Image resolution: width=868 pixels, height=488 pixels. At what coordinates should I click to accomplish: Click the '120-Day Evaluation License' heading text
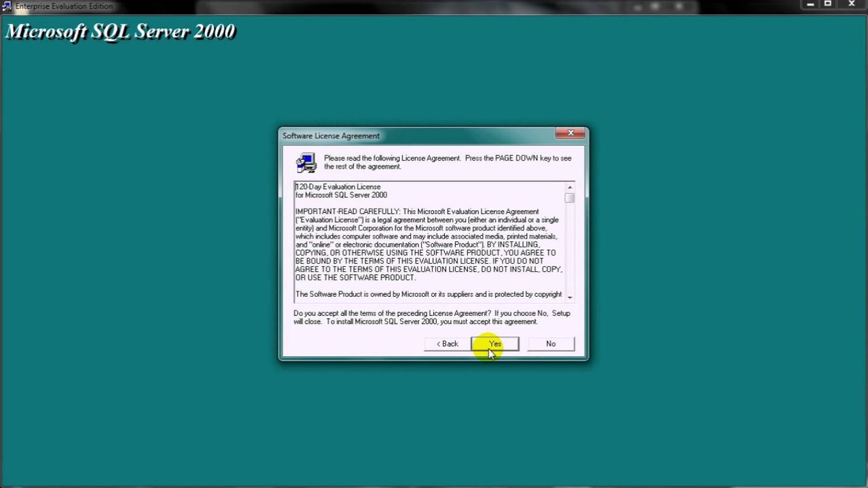point(338,186)
